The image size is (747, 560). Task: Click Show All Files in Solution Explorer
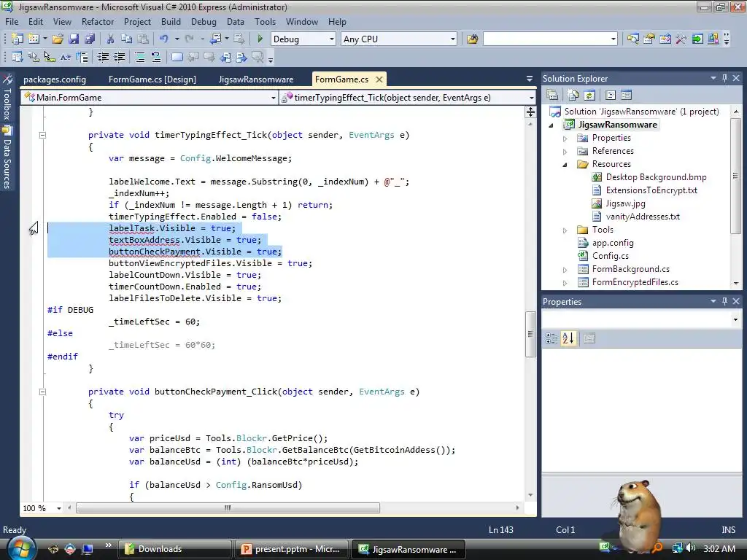pos(573,96)
